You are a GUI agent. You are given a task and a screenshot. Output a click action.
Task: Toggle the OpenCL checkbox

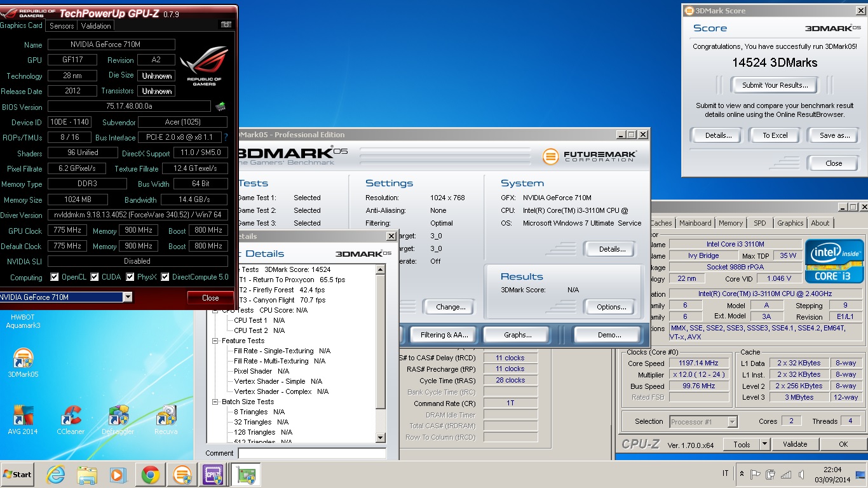click(55, 277)
